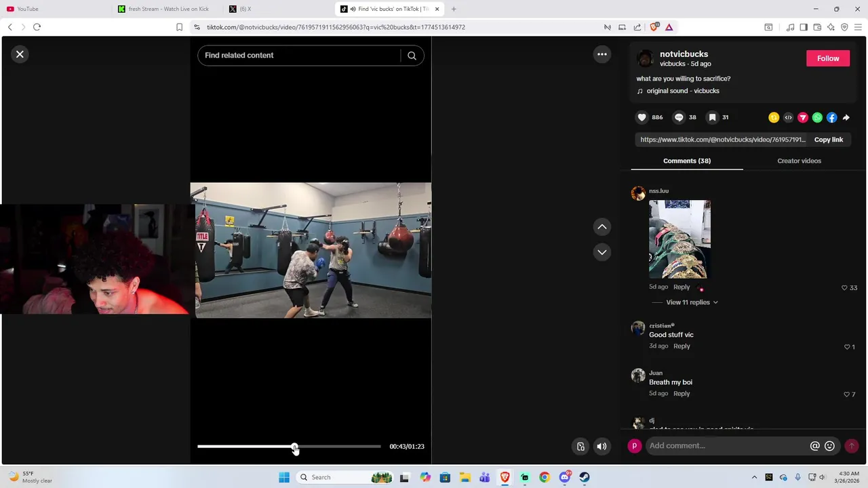
Task: Open Steam from the taskbar
Action: click(584, 477)
